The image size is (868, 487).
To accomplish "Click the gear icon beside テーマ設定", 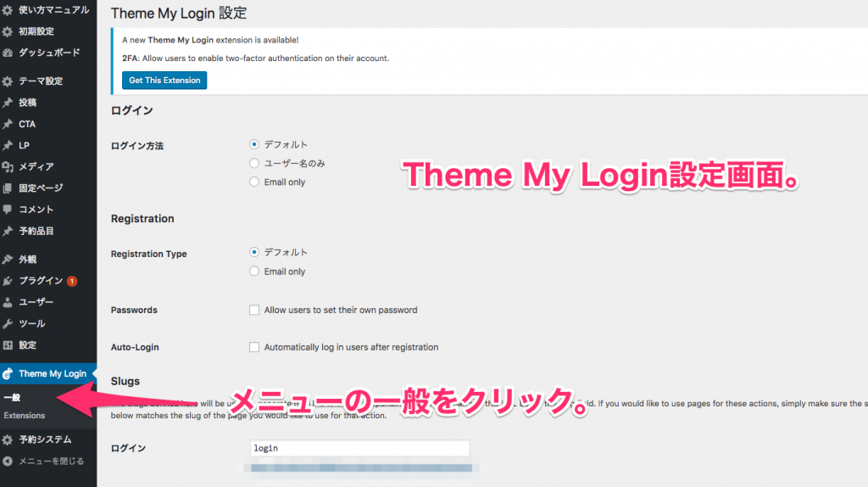I will tap(7, 81).
